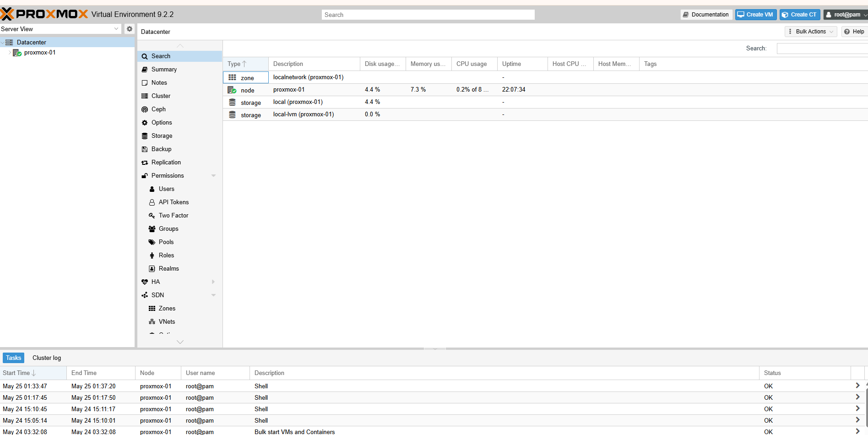Viewport: 868px width, 435px height.
Task: Open task details arrow for May 25 01:17:45
Action: point(857,397)
